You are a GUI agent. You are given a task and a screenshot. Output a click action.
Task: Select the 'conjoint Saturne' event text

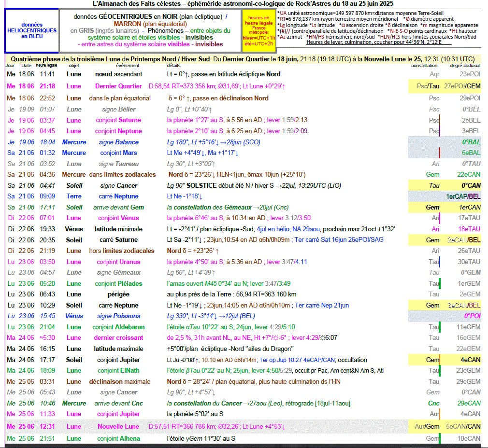(x=118, y=120)
